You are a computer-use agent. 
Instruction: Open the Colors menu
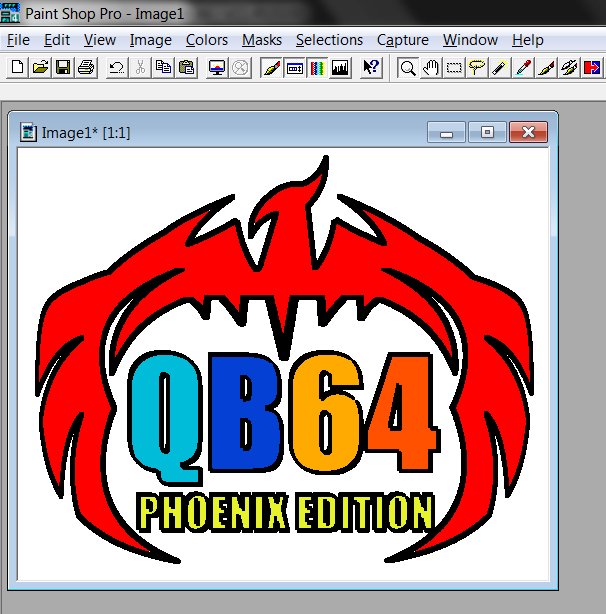click(207, 40)
